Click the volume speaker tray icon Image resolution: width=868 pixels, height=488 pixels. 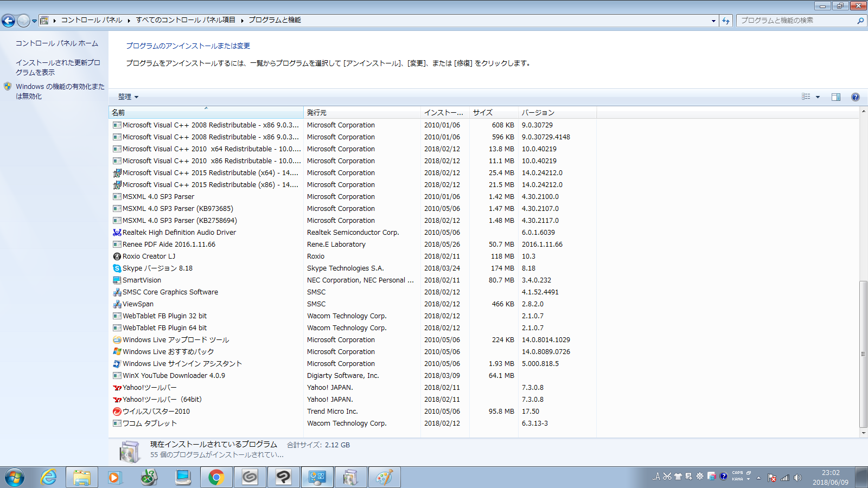797,478
